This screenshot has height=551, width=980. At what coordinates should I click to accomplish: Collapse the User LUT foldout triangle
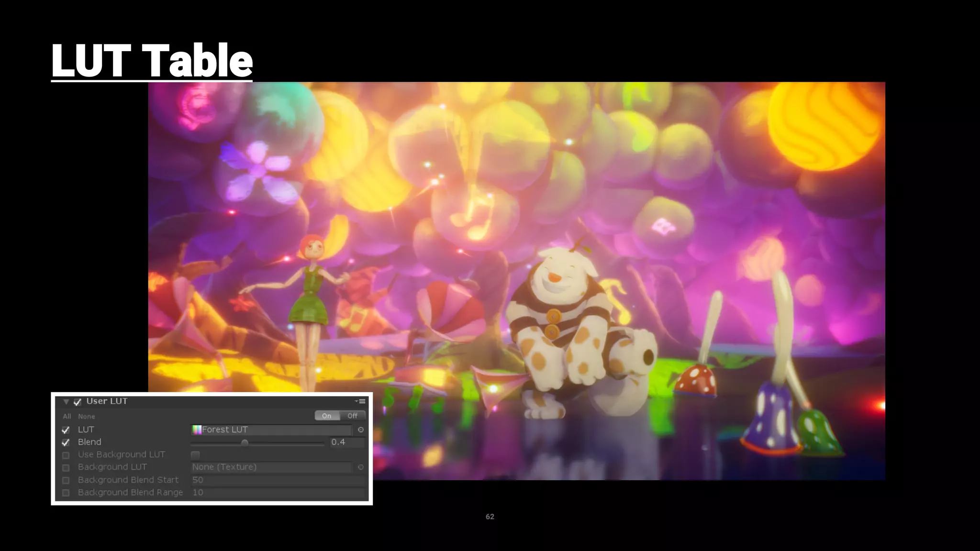coord(66,402)
